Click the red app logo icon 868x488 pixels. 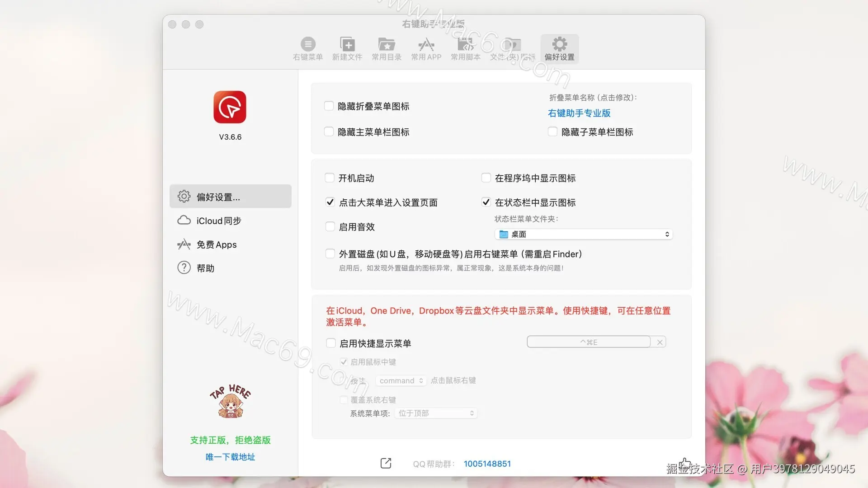pos(230,107)
